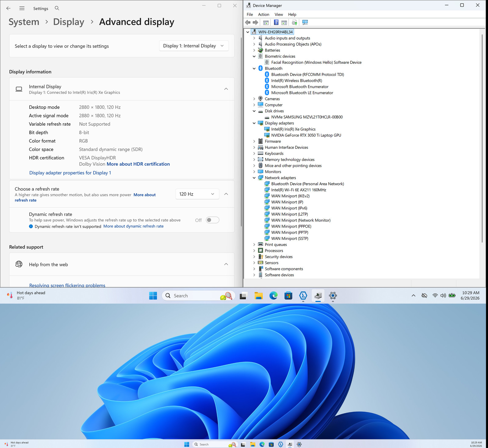
Task: Toggle the Dynamic refresh rate switch
Action: pyautogui.click(x=213, y=220)
